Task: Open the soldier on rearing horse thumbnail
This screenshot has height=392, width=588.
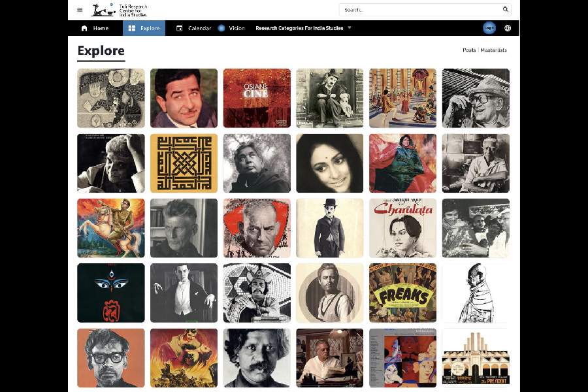Action: [111, 228]
